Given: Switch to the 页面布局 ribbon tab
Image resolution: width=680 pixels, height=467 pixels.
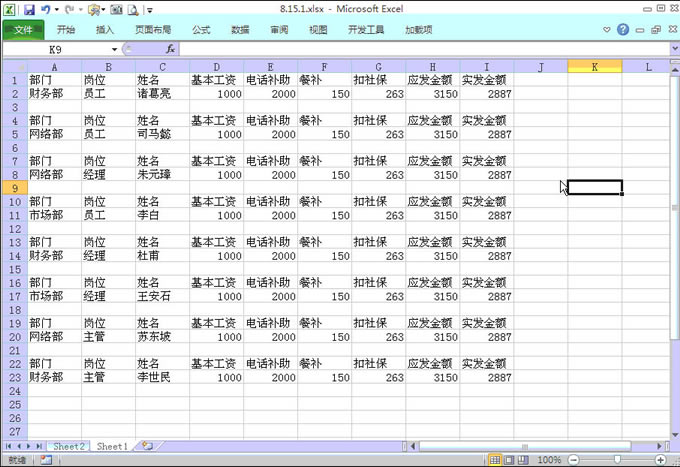Looking at the screenshot, I should coord(153,29).
